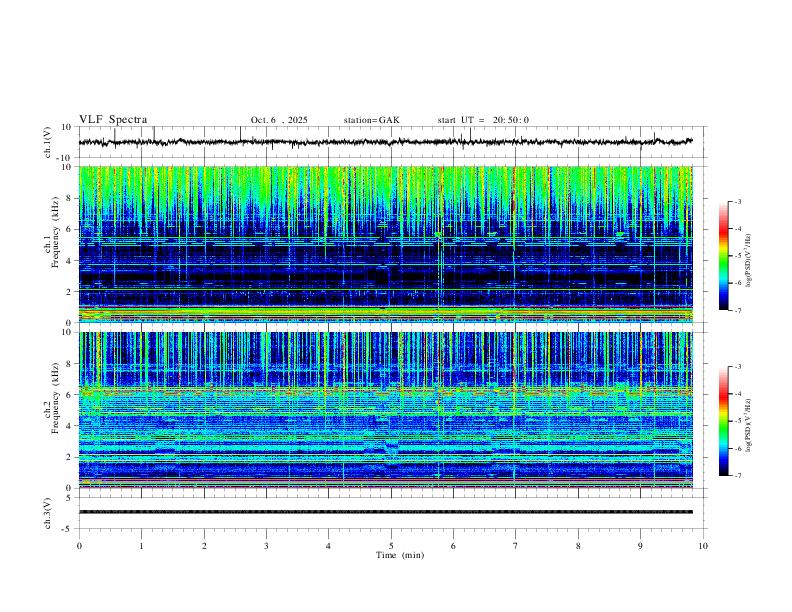
Task: Click the "2" kHz tick on the ch.2 axis
Action: (69, 457)
